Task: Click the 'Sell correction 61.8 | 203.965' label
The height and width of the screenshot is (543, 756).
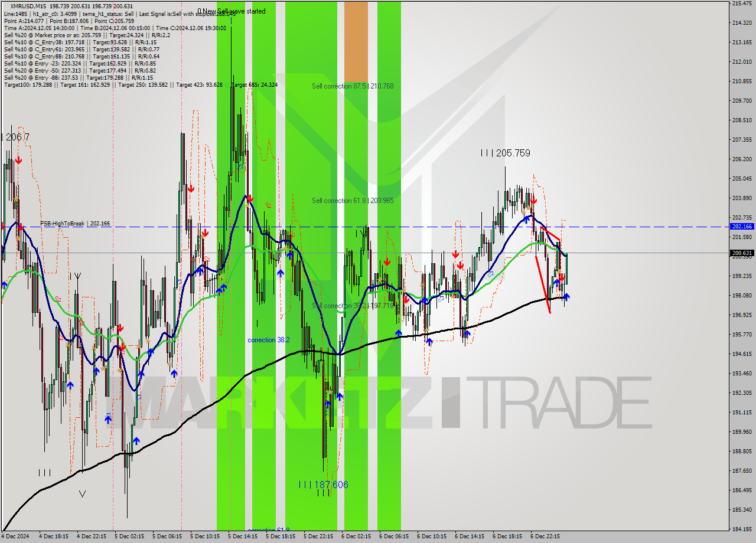Action: point(353,201)
